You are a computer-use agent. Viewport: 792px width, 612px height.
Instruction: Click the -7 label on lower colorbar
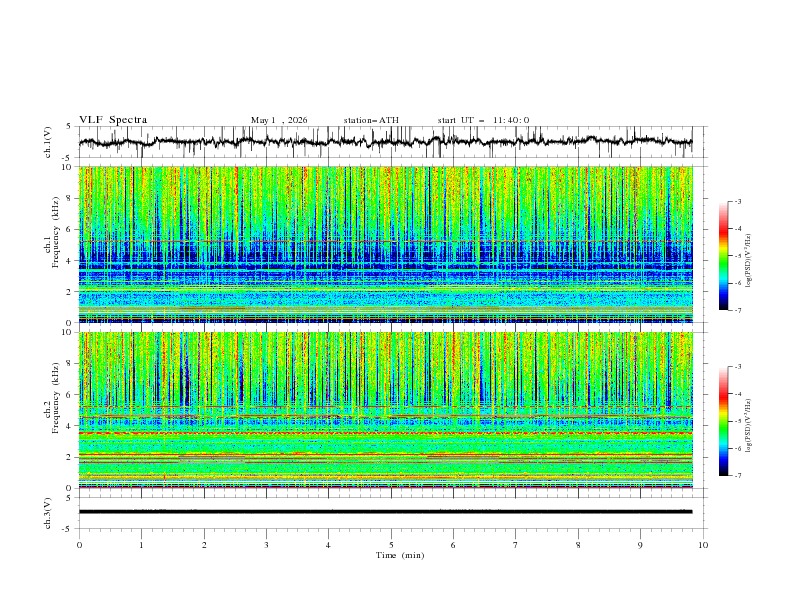[737, 476]
